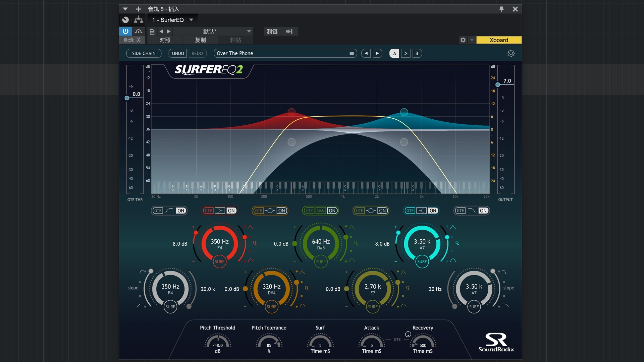Screen dimensions: 644x362
Task: Toggle plugin power bypass button
Action: pos(125,31)
